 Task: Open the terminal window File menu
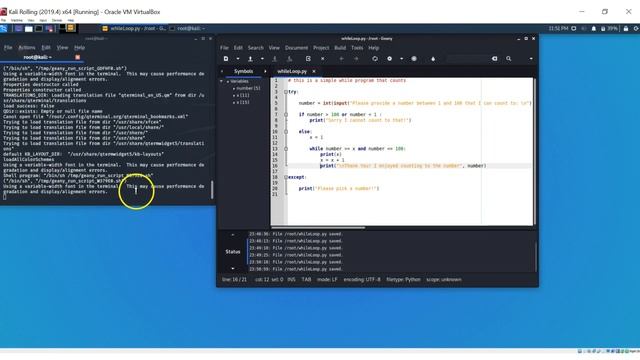[8, 47]
